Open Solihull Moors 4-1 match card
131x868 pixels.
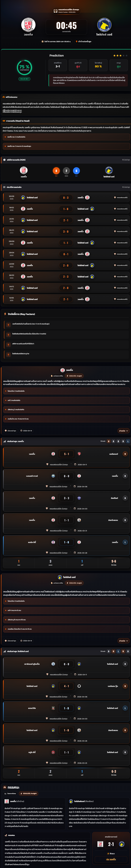tap(65, 689)
